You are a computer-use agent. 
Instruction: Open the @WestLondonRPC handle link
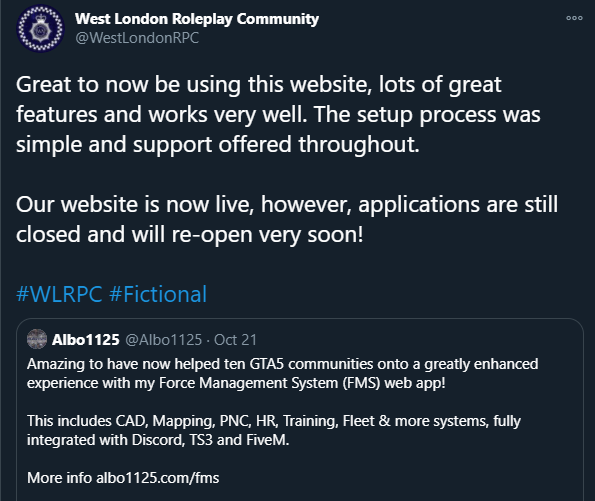[x=137, y=38]
